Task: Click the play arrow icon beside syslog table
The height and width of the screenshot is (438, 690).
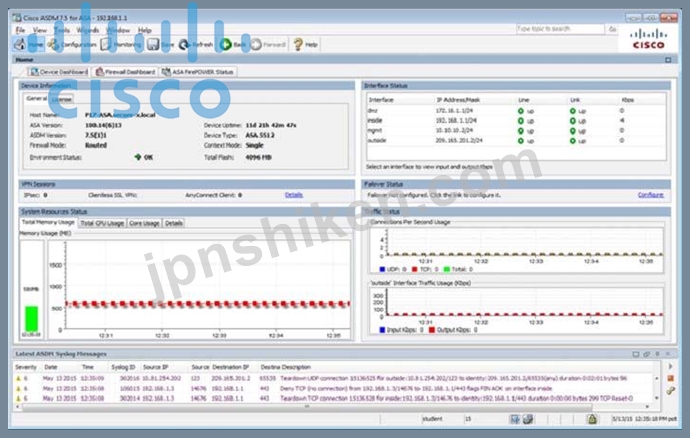Action: click(x=670, y=366)
